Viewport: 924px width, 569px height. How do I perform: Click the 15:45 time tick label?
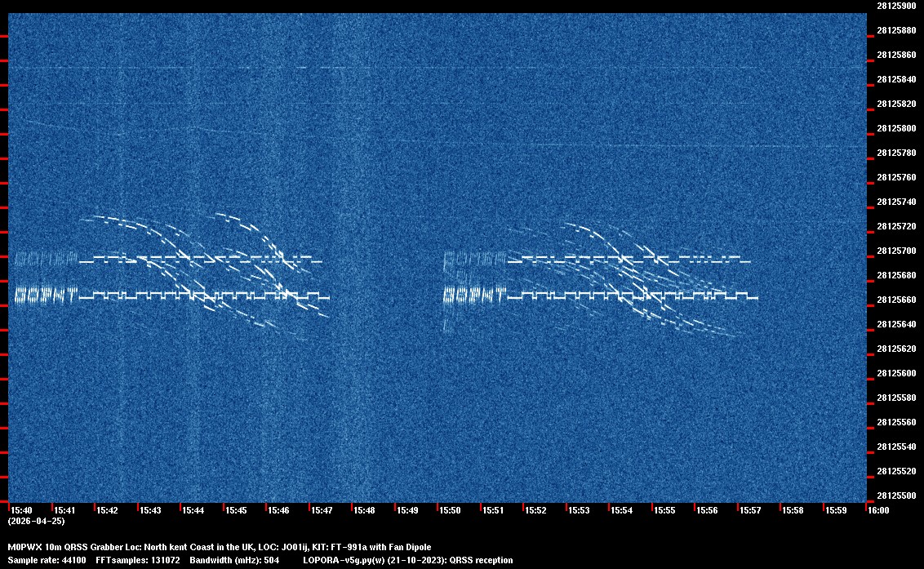click(x=236, y=510)
